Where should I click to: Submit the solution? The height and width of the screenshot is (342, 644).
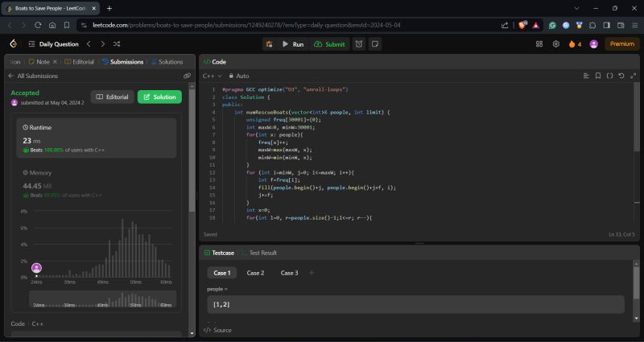[x=329, y=44]
